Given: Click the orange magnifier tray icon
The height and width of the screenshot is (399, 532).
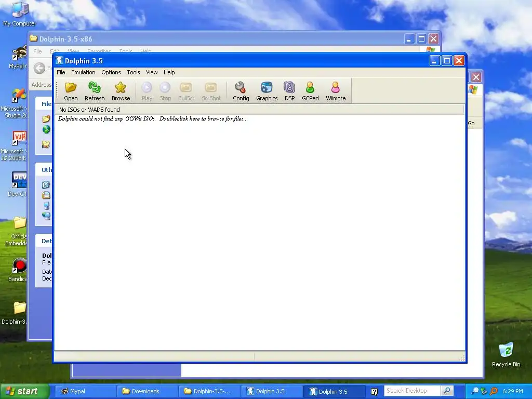Looking at the screenshot, I should (x=494, y=391).
